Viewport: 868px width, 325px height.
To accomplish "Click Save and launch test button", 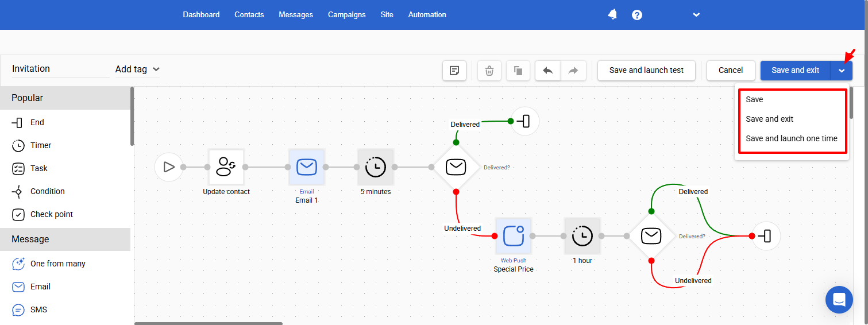I will (647, 71).
